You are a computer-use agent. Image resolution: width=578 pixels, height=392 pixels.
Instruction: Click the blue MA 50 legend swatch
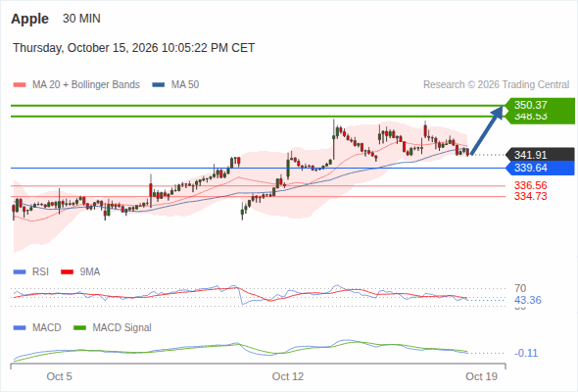pyautogui.click(x=158, y=85)
